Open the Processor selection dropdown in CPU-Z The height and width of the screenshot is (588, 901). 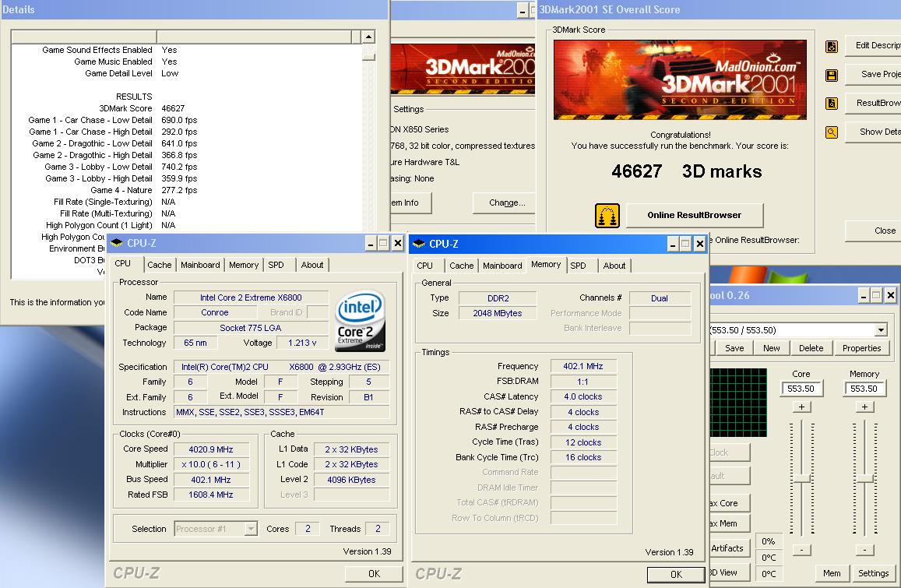click(x=251, y=529)
